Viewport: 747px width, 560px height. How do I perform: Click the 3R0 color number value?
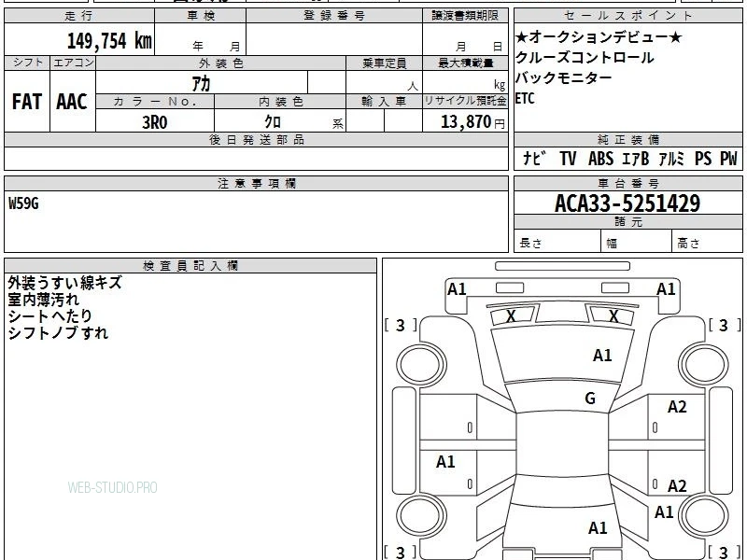(x=155, y=122)
